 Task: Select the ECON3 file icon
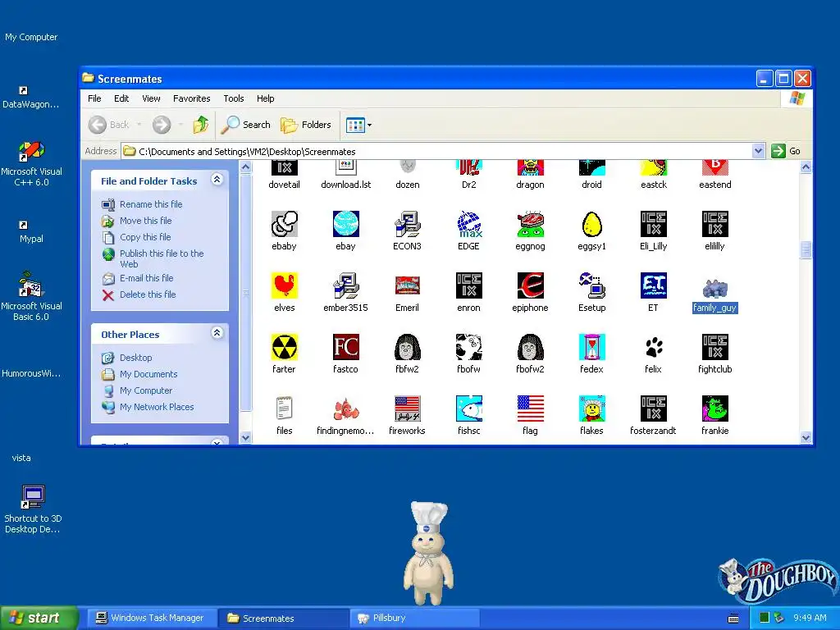click(407, 224)
